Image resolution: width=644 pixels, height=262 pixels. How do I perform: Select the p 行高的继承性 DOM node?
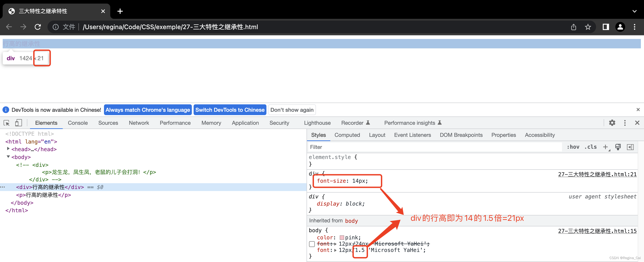point(43,195)
